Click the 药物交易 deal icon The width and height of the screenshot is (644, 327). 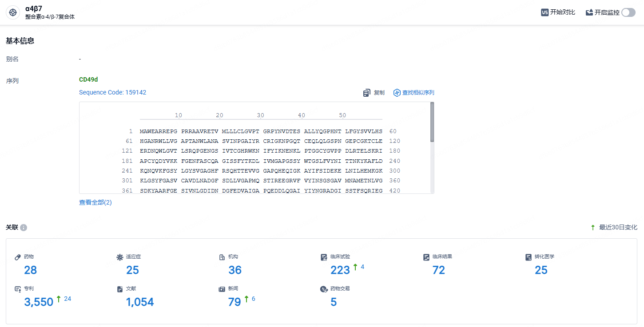[x=324, y=289]
